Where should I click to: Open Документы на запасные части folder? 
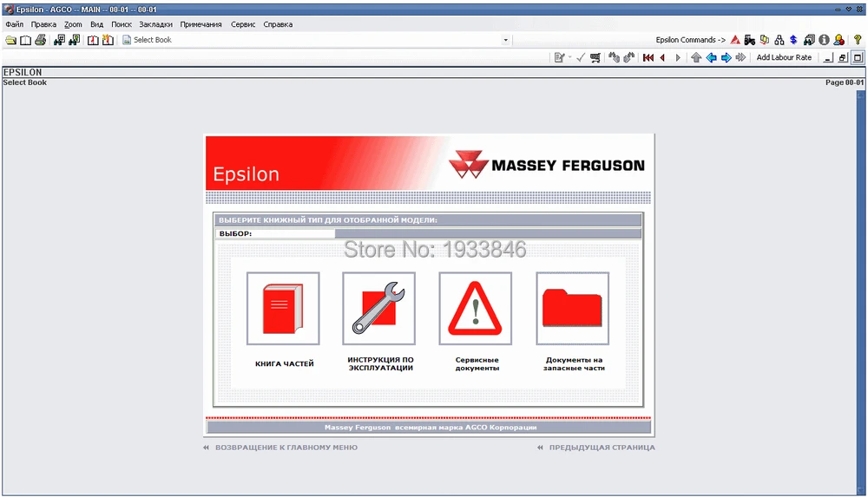[x=572, y=309]
